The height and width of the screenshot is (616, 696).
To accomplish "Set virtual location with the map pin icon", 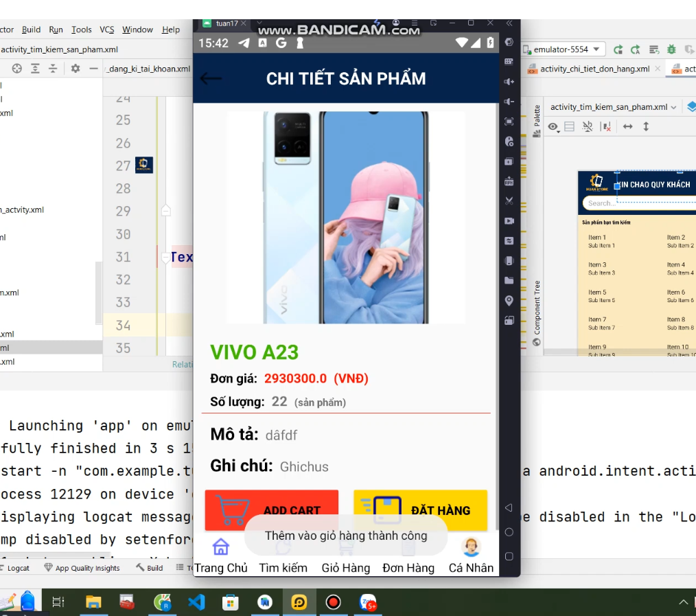I will [x=509, y=301].
